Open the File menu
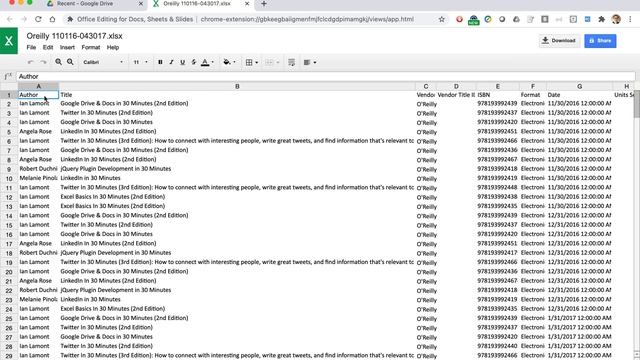This screenshot has height=360, width=640. (x=31, y=47)
